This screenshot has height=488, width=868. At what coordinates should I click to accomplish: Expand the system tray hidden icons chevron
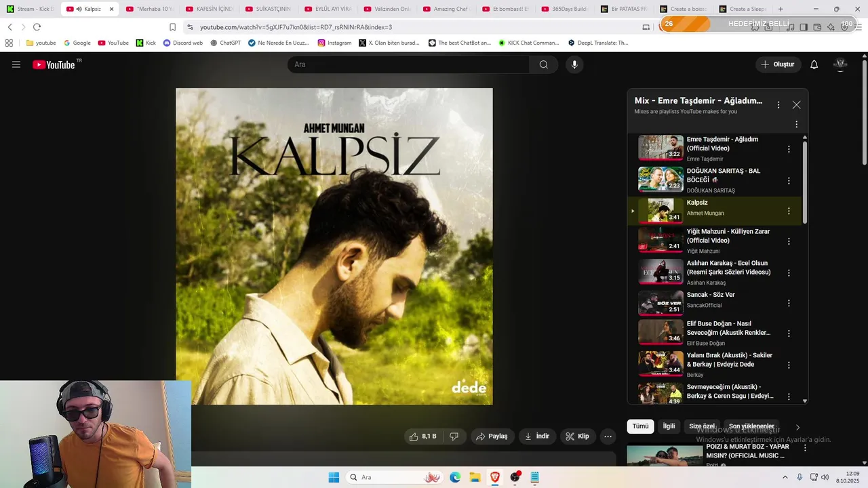(x=785, y=477)
